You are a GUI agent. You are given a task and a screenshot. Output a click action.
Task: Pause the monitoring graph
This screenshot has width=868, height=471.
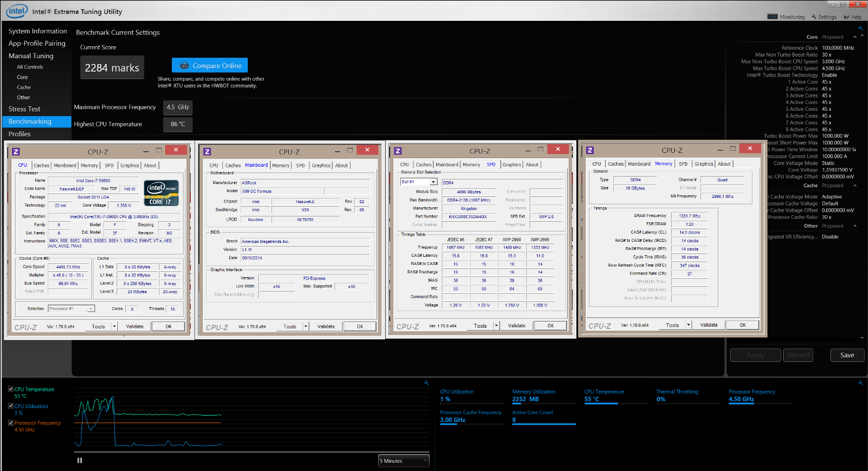[x=80, y=461]
